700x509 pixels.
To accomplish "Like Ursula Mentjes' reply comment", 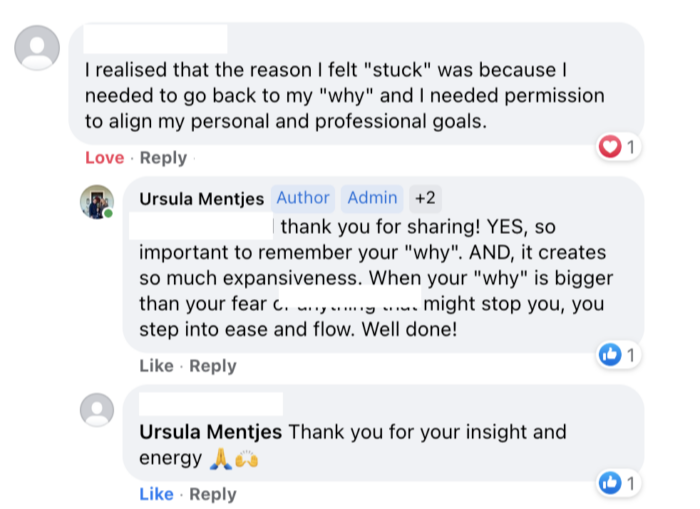I will pos(156,366).
